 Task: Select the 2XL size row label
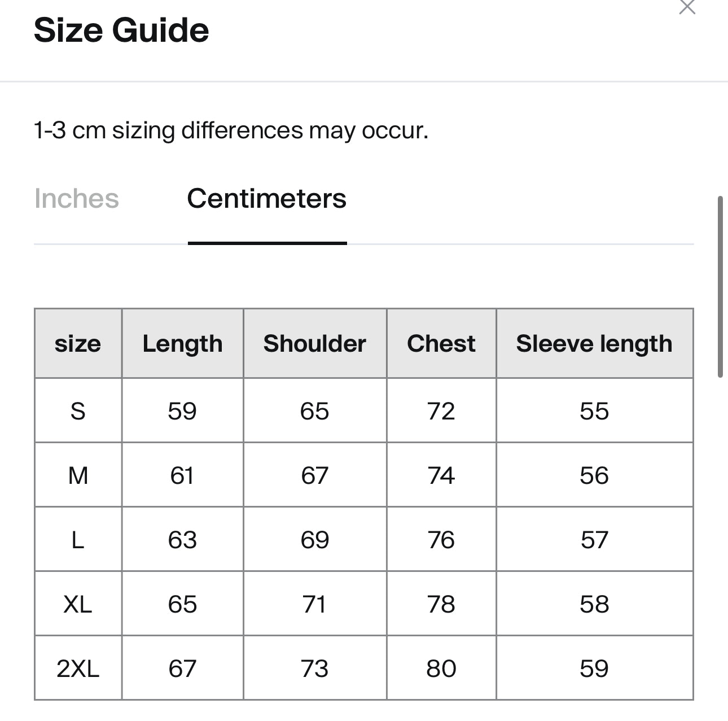78,668
